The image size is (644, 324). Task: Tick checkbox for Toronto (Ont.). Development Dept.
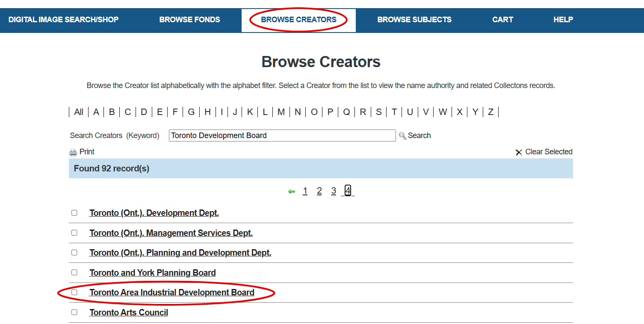tap(74, 213)
